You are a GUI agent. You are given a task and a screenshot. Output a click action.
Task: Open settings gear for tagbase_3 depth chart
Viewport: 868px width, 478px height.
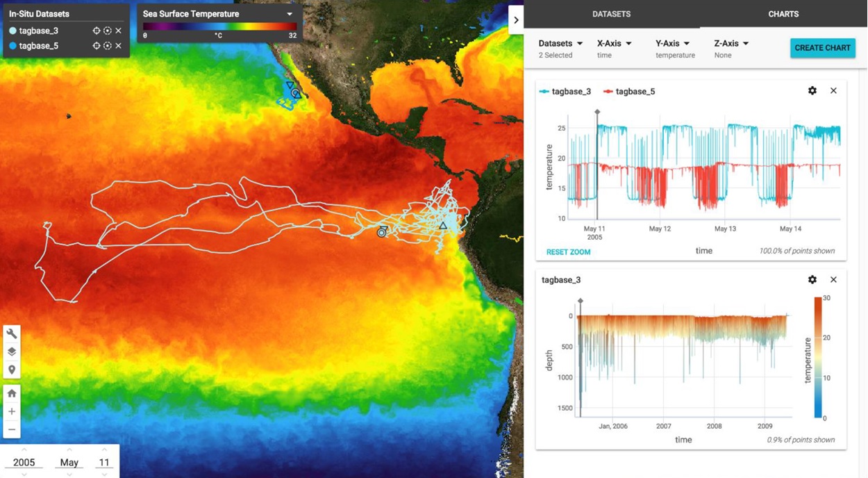click(x=812, y=279)
